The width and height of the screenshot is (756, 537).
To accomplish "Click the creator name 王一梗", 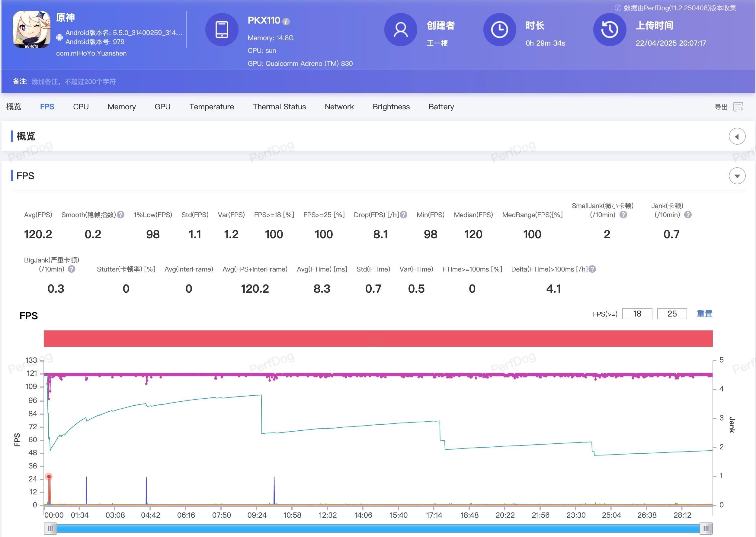I will tap(437, 43).
